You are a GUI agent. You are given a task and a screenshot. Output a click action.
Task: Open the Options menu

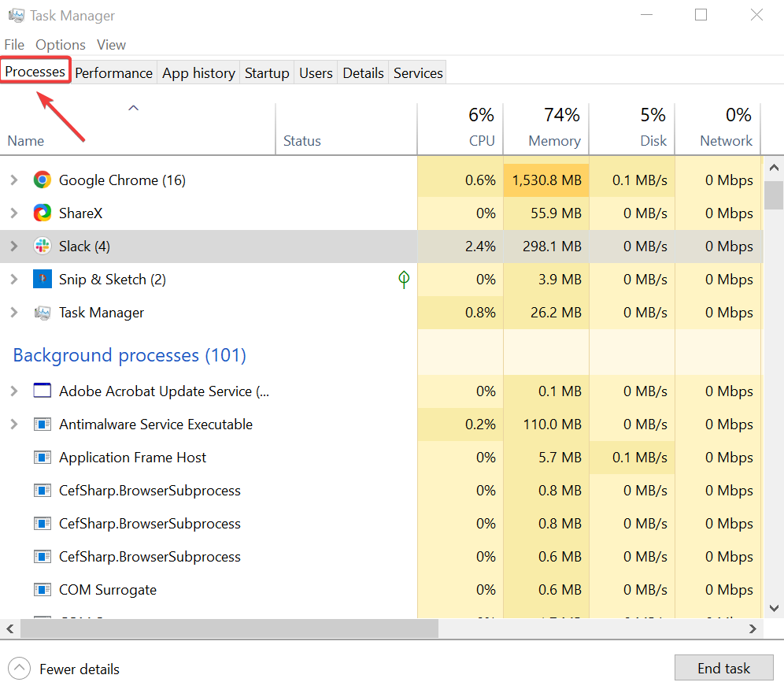pos(61,45)
